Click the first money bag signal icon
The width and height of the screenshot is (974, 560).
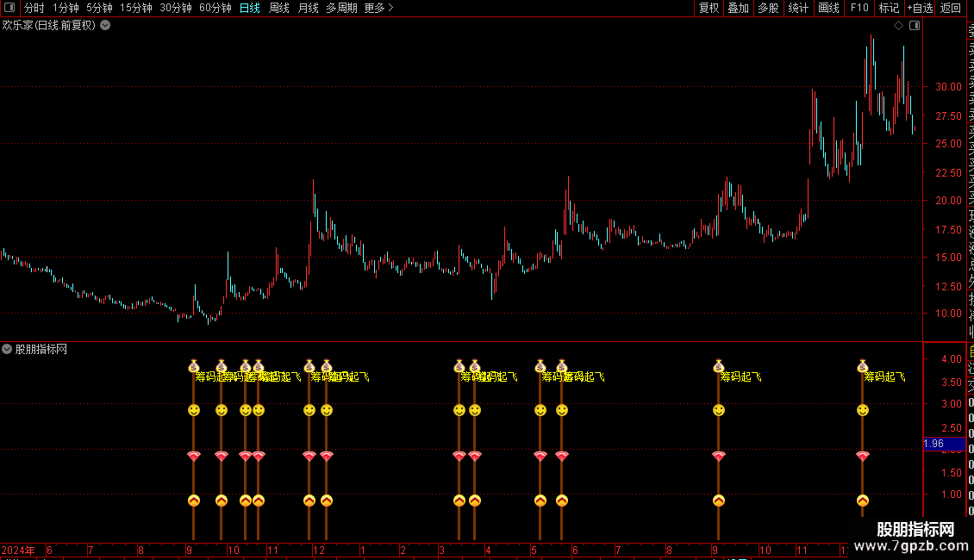194,365
